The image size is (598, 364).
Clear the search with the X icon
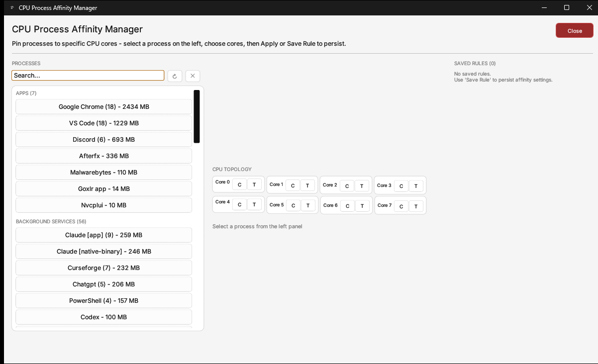tap(193, 76)
